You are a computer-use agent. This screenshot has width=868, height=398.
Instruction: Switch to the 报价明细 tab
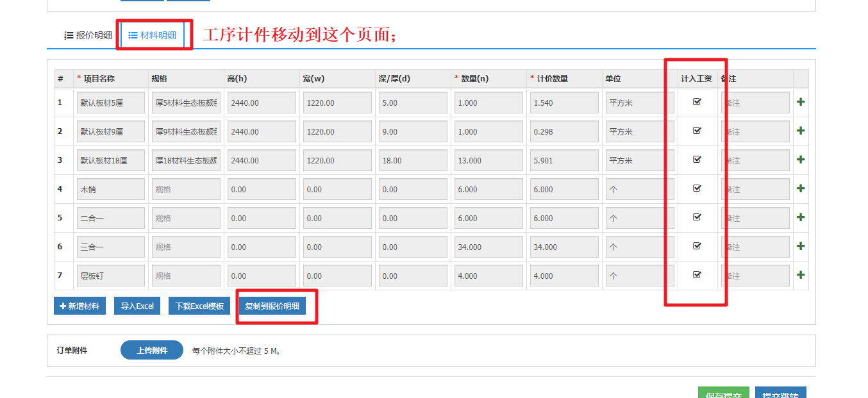pyautogui.click(x=88, y=35)
